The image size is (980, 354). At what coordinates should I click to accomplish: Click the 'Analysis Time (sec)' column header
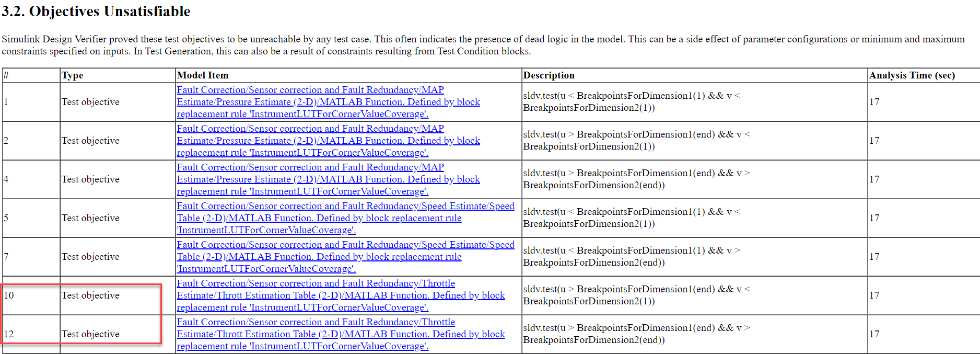tap(912, 75)
